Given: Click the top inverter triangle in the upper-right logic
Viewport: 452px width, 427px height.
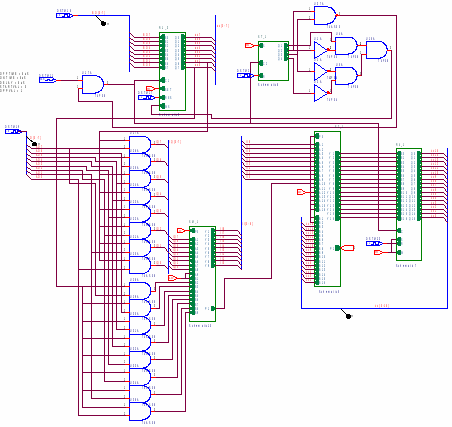Looking at the screenshot, I should [x=321, y=50].
